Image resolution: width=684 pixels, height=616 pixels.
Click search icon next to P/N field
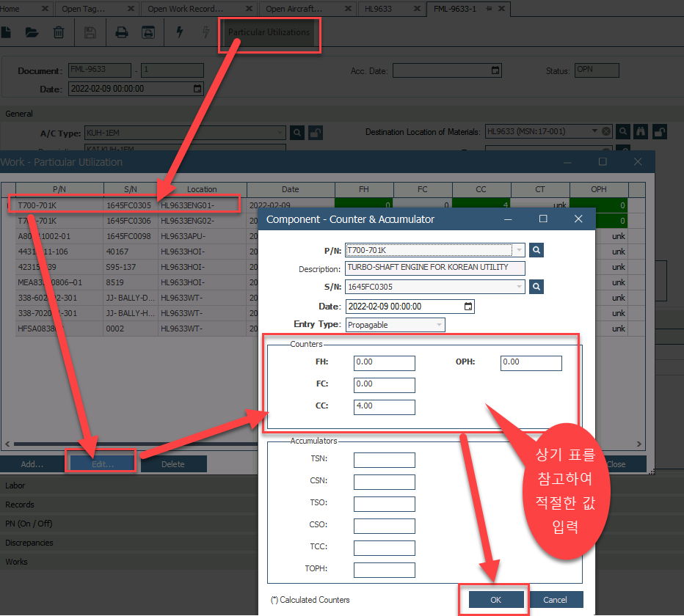tap(537, 250)
